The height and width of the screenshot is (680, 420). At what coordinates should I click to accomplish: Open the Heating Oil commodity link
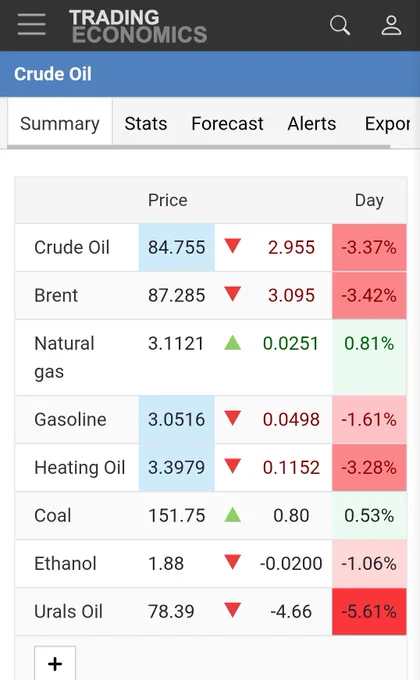80,468
